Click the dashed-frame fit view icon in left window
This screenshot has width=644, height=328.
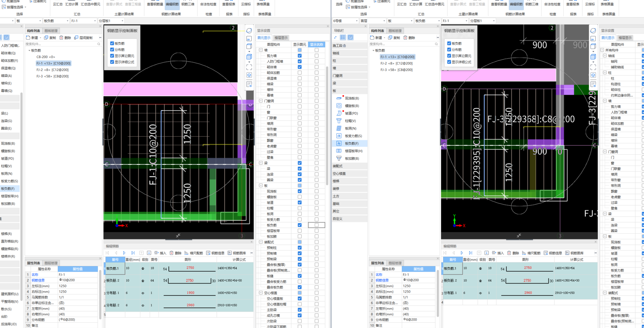(x=249, y=67)
